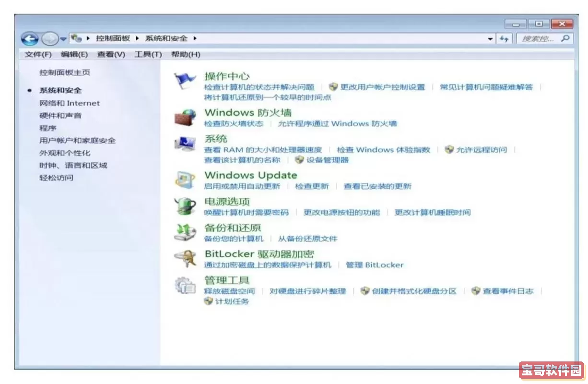Click the Windows Update icon
The width and height of the screenshot is (588, 384).
coord(185,180)
